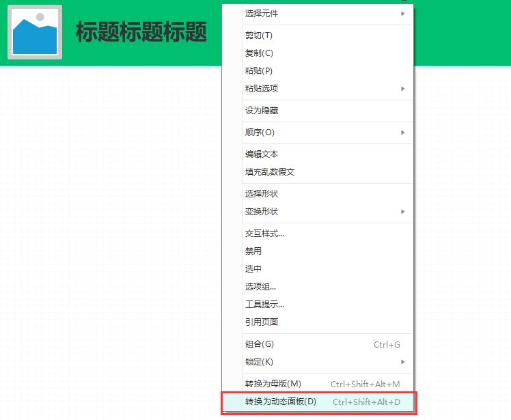The height and width of the screenshot is (420, 511).
Task: Open the 粘贴选项 submenu
Action: point(262,89)
